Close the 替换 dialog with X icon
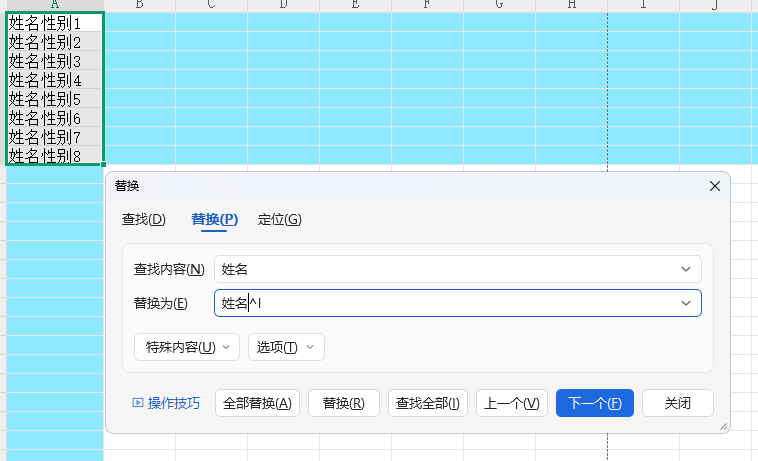Viewport: 758px width, 461px height. 714,186
